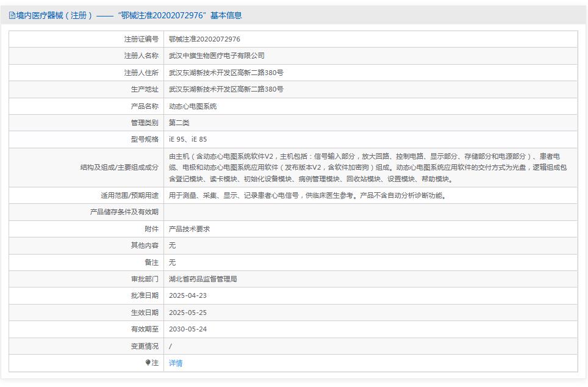
Task: Select the 注册证编号 value 鄂械注准20202072976
Action: (203, 38)
